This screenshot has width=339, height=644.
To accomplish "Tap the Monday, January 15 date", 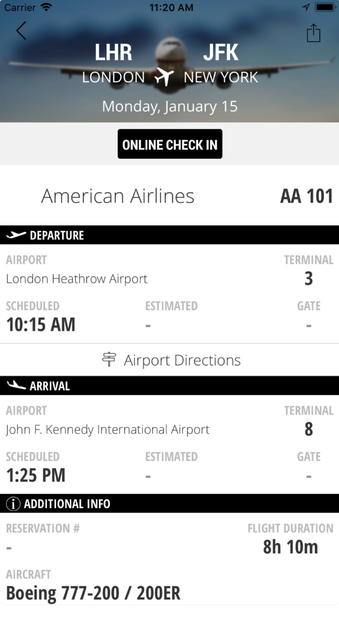I will coord(169,106).
